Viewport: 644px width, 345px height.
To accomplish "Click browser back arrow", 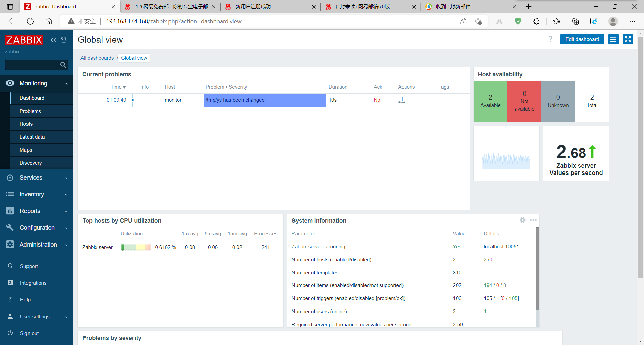I will (12, 21).
